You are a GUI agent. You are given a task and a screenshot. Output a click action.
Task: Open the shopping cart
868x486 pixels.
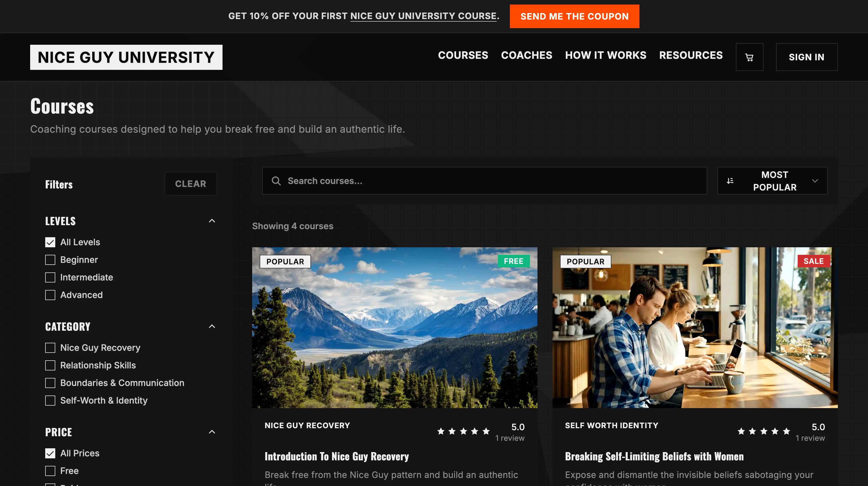tap(749, 57)
